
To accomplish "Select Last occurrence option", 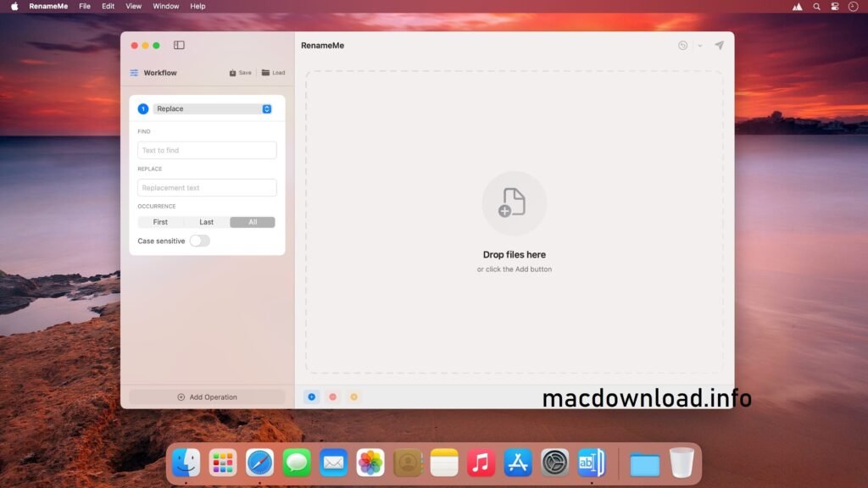I will (x=206, y=222).
